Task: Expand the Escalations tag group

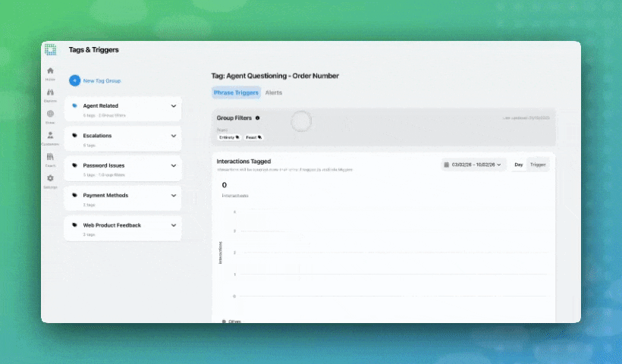Action: pos(174,136)
